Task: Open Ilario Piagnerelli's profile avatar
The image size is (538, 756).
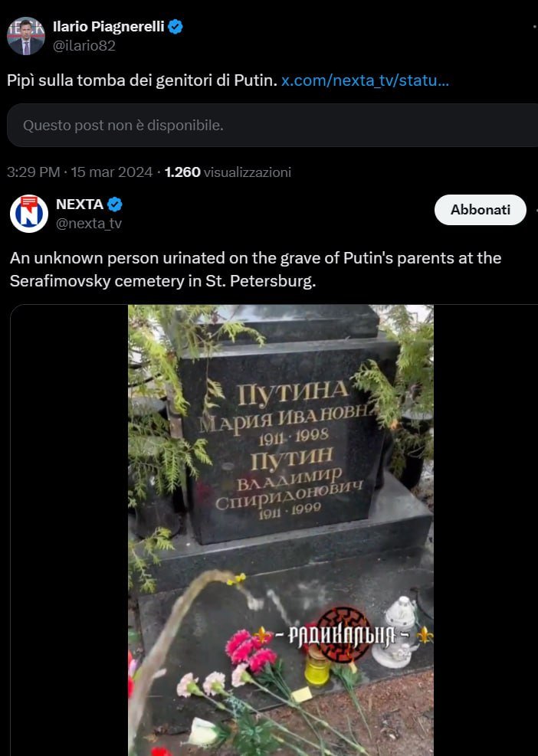Action: 26,36
